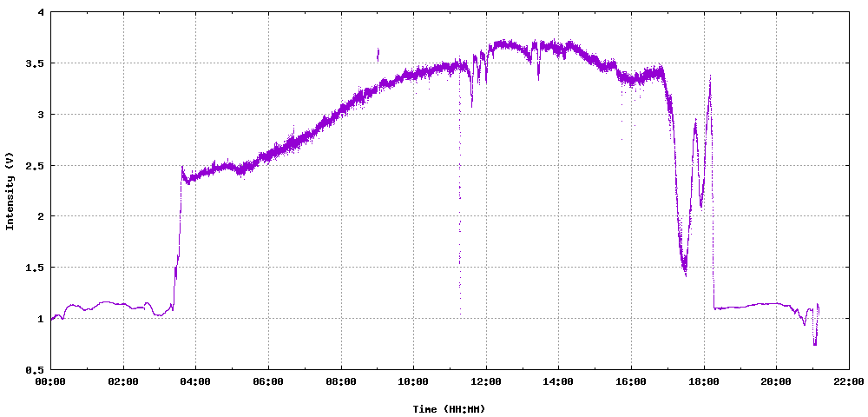This screenshot has width=868, height=417.
Task: Click the x-axis tick label "02:00"
Action: pos(123,381)
